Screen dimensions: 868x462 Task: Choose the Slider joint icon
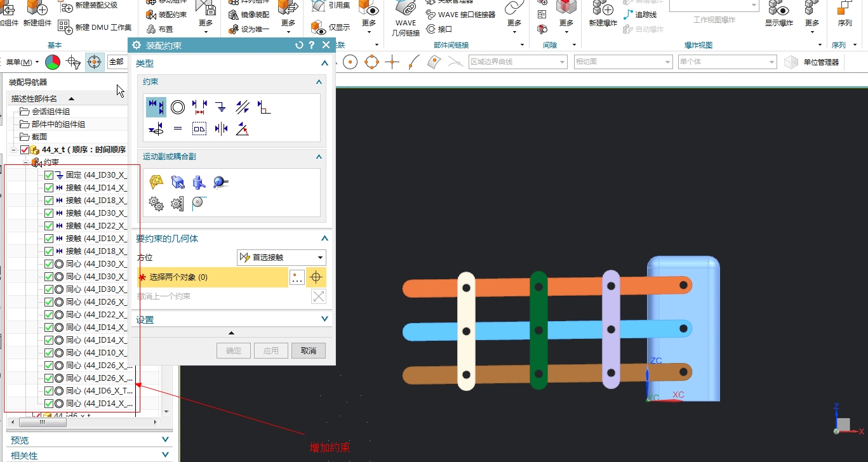point(178,182)
